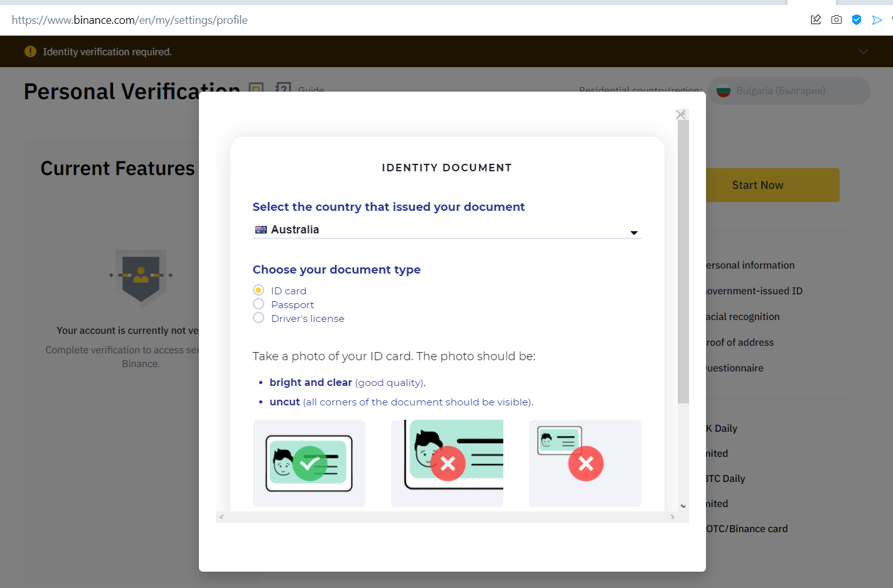The height and width of the screenshot is (588, 893).
Task: Click the horizontal scrollbar right arrow
Action: [672, 517]
